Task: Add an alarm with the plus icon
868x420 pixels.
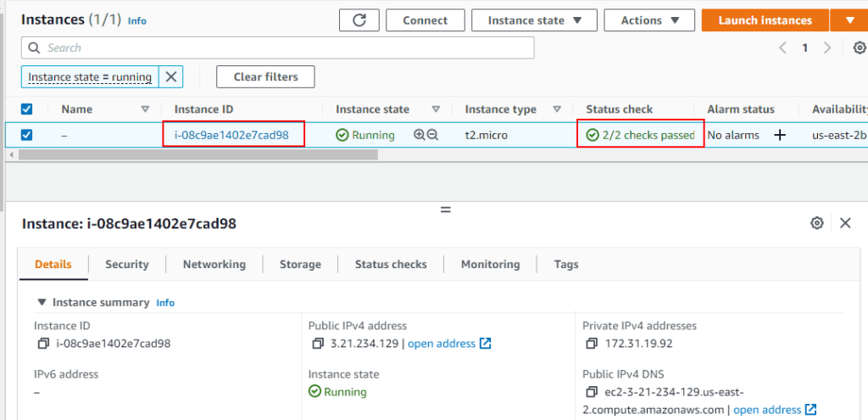Action: point(780,135)
